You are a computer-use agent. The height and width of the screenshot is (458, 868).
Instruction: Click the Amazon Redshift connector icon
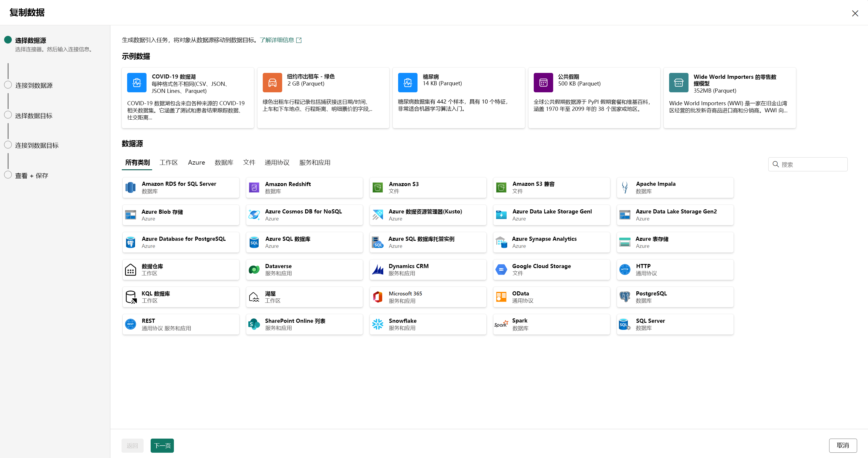pos(254,188)
